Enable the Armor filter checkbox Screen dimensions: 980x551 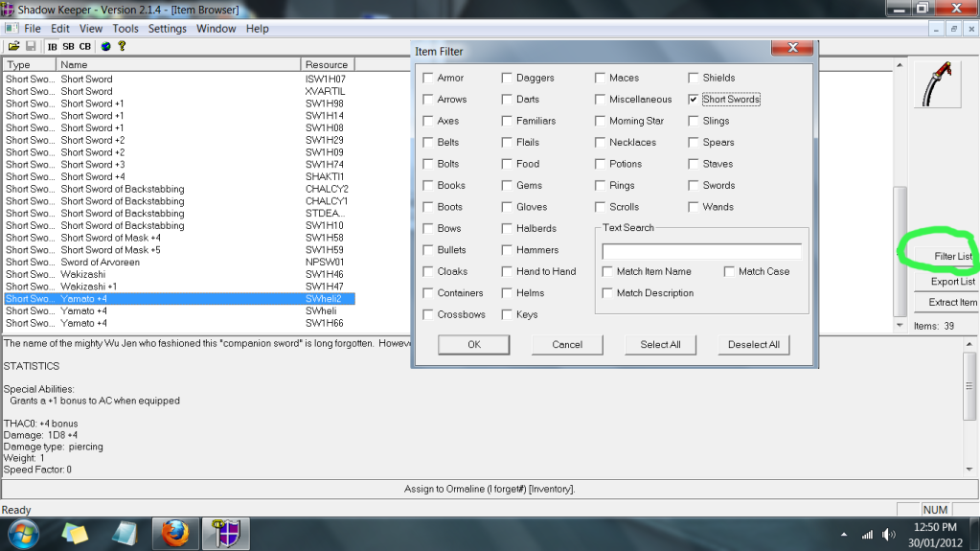(x=428, y=79)
